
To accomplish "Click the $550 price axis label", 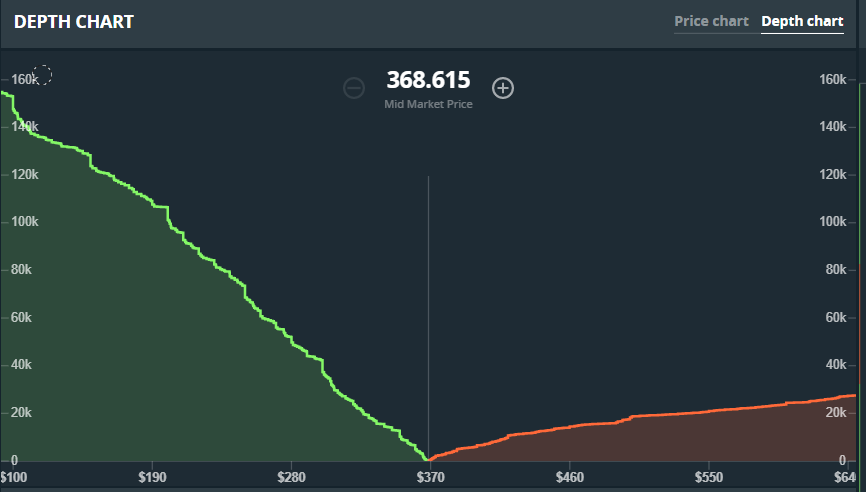I will 709,477.
